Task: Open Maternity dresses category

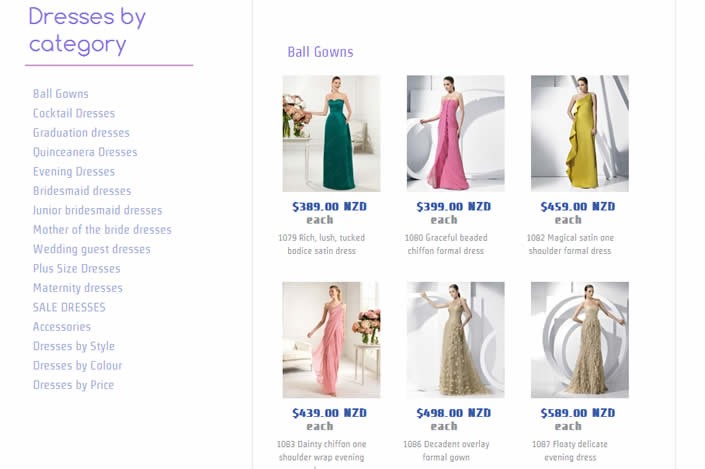Action: 78,288
